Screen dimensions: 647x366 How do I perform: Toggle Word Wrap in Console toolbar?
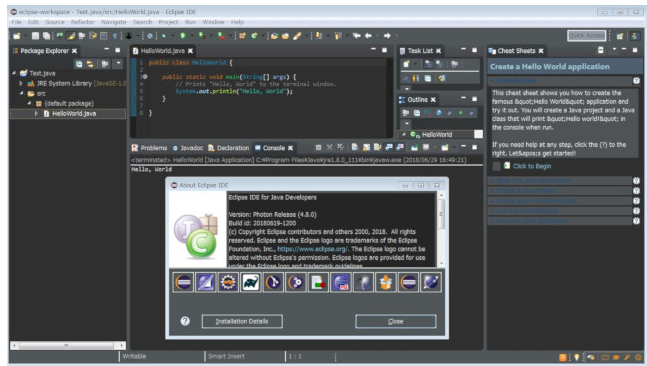pos(377,147)
